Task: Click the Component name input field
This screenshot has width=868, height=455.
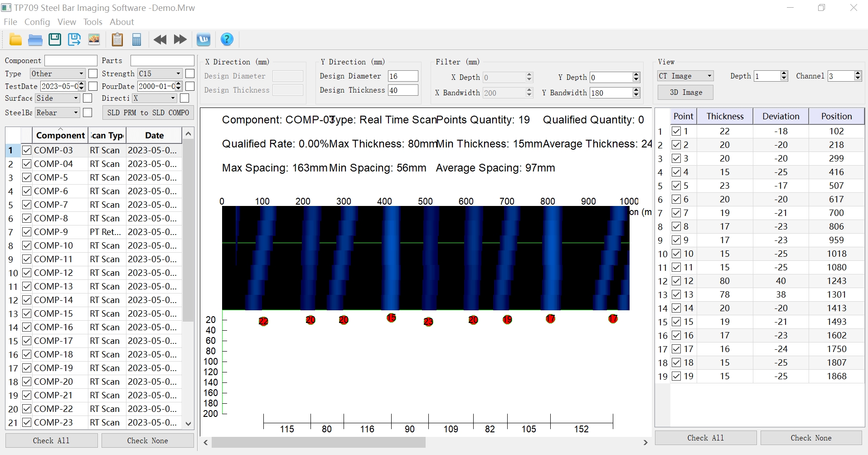Action: 71,61
